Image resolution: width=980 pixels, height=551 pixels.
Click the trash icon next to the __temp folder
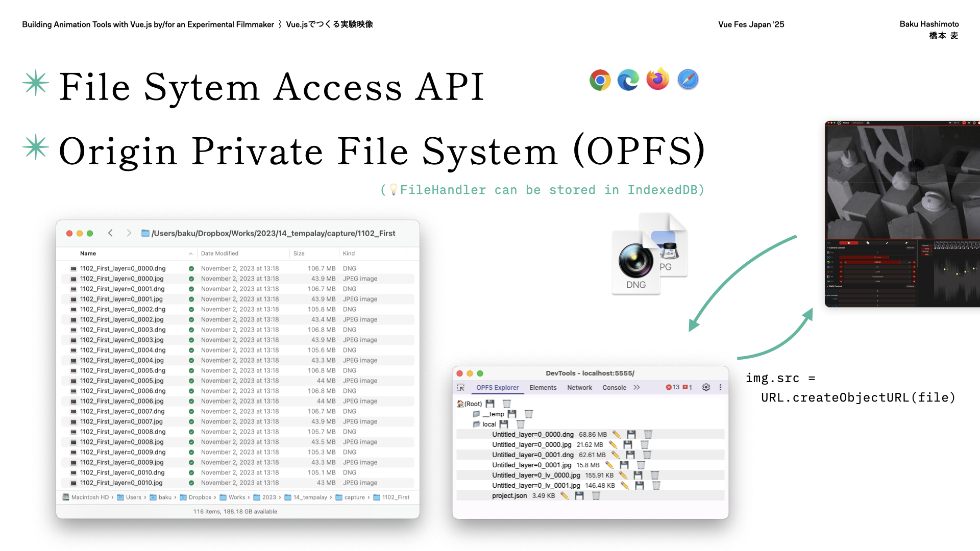click(x=529, y=414)
